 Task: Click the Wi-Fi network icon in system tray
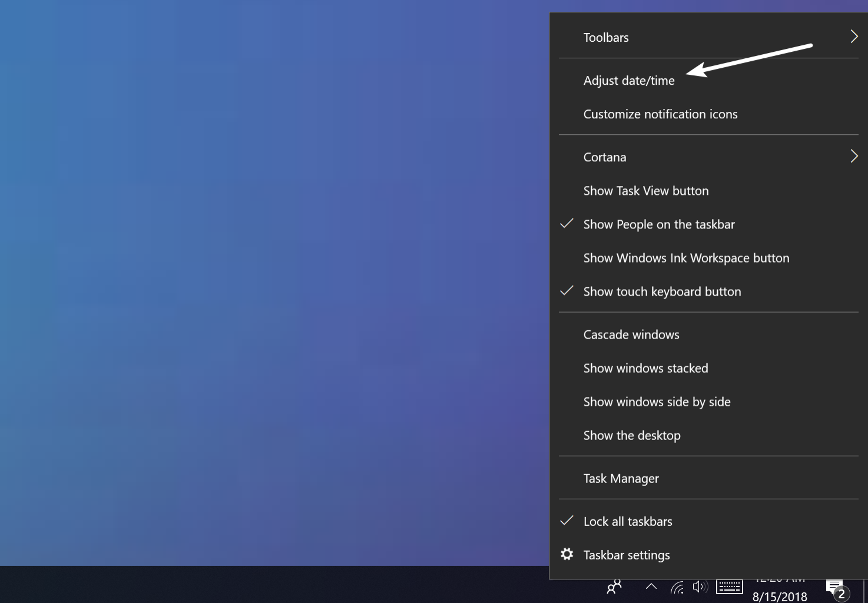pyautogui.click(x=677, y=587)
